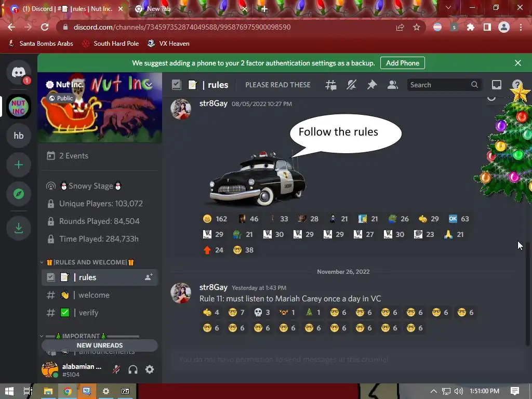This screenshot has height=399, width=532.
Task: Toggle the 4 reaction on Rule 11
Action: coord(211,312)
